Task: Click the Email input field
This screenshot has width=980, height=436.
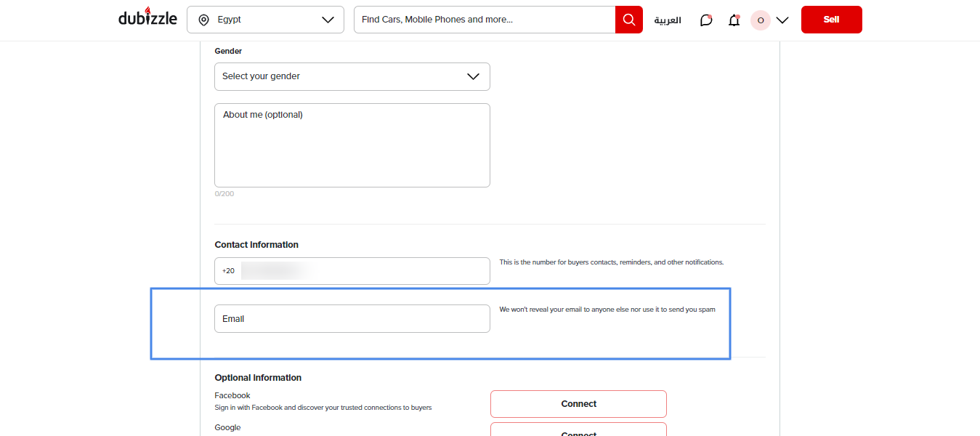Action: click(x=352, y=319)
